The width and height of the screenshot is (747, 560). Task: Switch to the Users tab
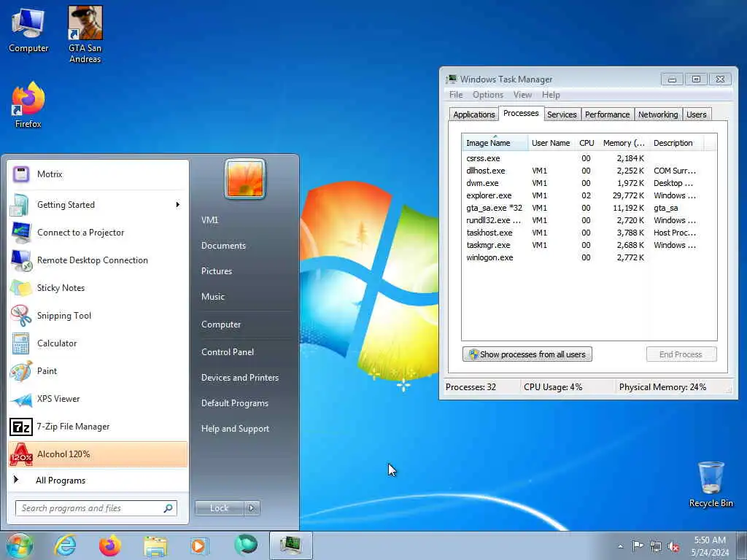pos(696,114)
